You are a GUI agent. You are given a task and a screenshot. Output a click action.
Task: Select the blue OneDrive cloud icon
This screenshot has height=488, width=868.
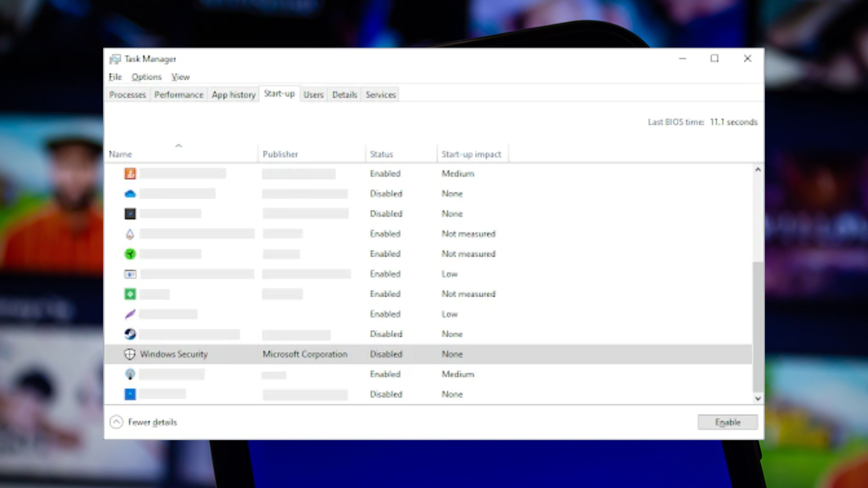130,194
